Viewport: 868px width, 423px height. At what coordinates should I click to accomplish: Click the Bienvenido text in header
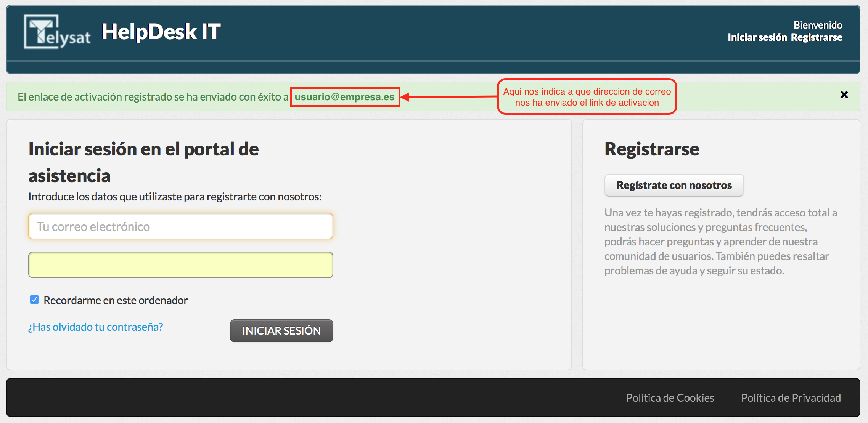[x=818, y=25]
